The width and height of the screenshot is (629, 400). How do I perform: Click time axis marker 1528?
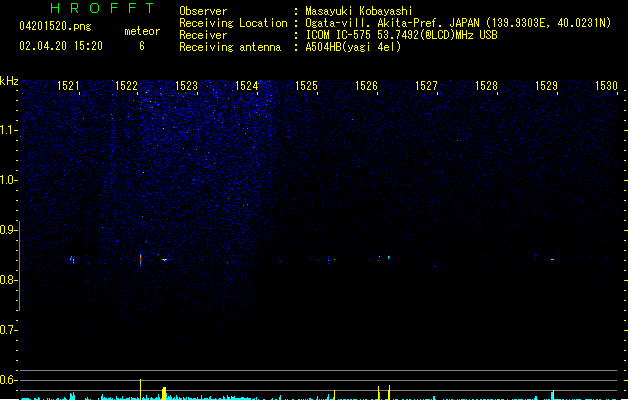486,86
